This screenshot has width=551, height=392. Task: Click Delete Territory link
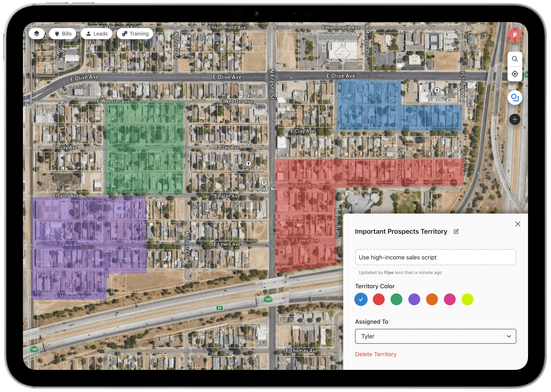[376, 354]
